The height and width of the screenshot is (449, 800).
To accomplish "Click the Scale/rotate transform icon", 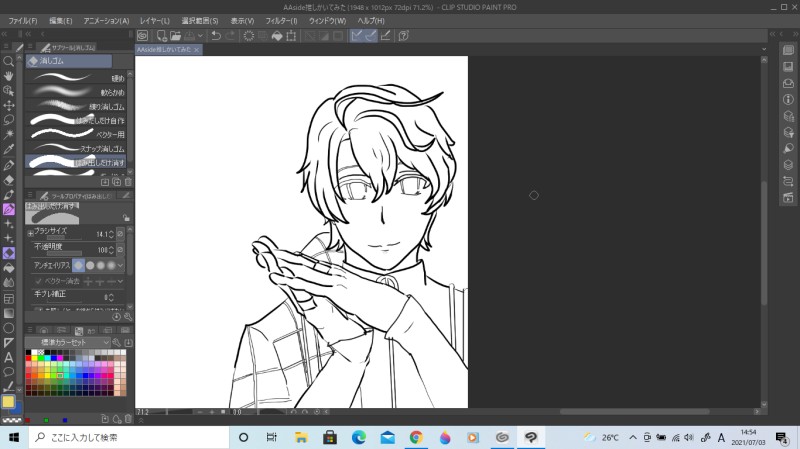I will (x=291, y=36).
